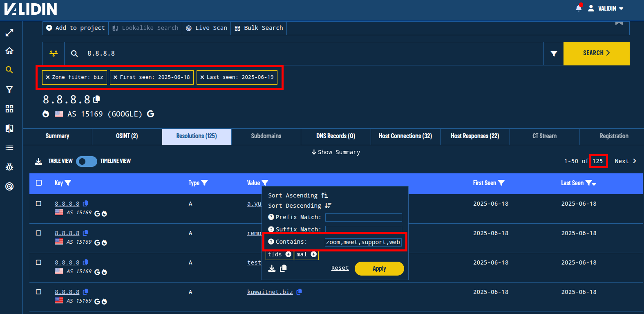Click the Google G icon after AS 15169 (GOOGLE)
The width and height of the screenshot is (644, 314).
150,114
